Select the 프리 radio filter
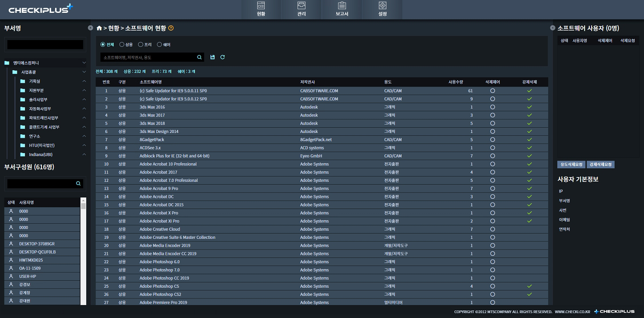644x318 pixels. click(140, 44)
